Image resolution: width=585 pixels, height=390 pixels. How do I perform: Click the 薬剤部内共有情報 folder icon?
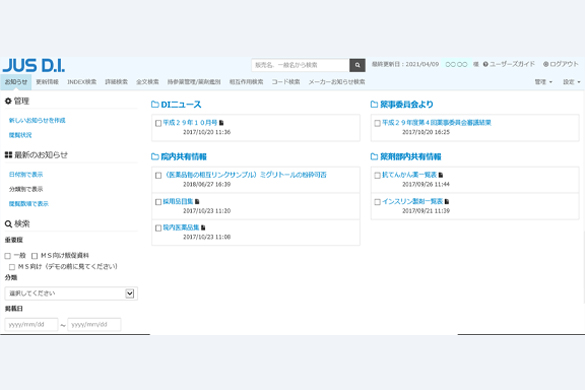374,156
